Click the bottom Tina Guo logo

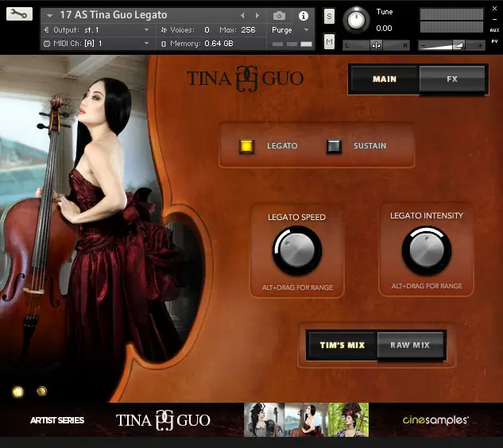(163, 420)
